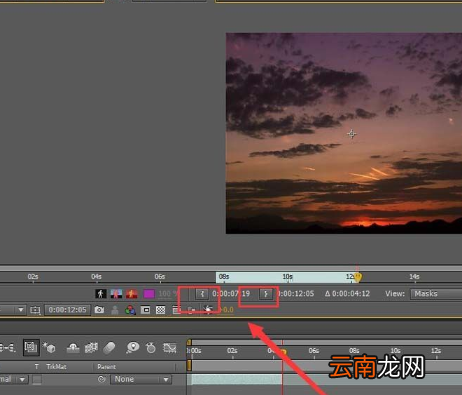Open the Graph Editor icon
The image size is (462, 395).
coord(170,348)
